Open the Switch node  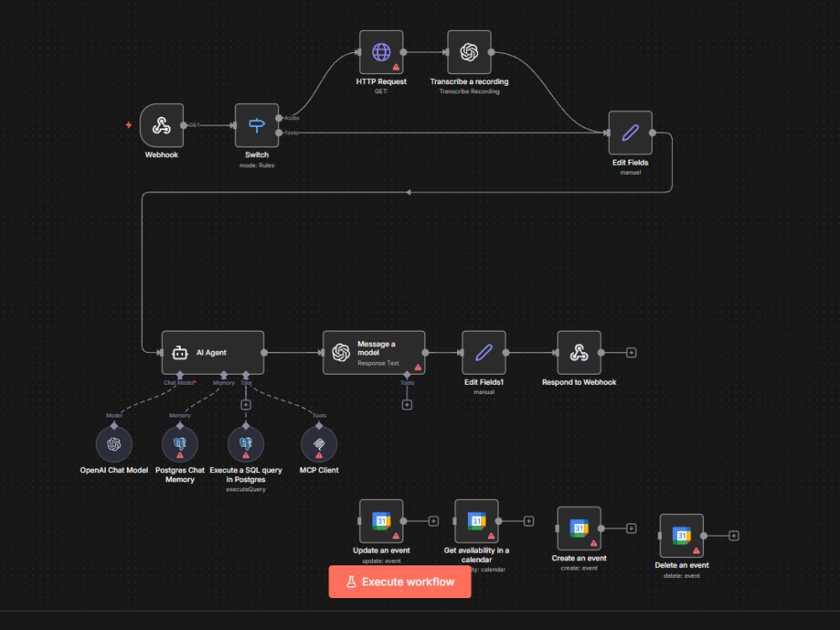point(256,125)
